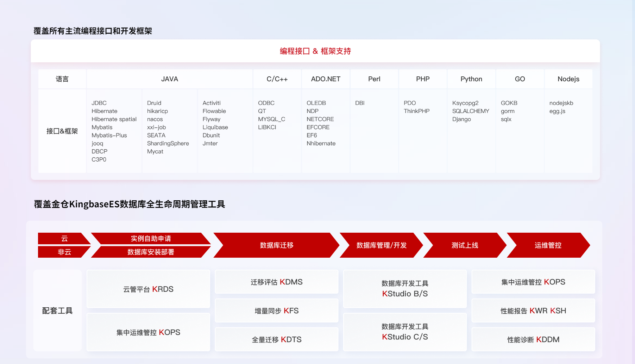Click the 'ThinkPHP' entry

point(417,111)
